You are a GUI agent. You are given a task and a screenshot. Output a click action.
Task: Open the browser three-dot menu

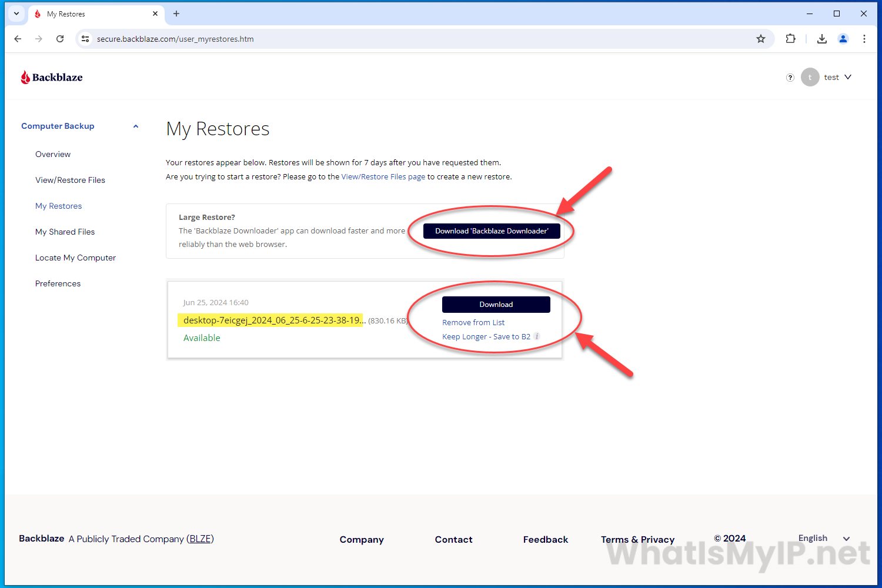(864, 39)
